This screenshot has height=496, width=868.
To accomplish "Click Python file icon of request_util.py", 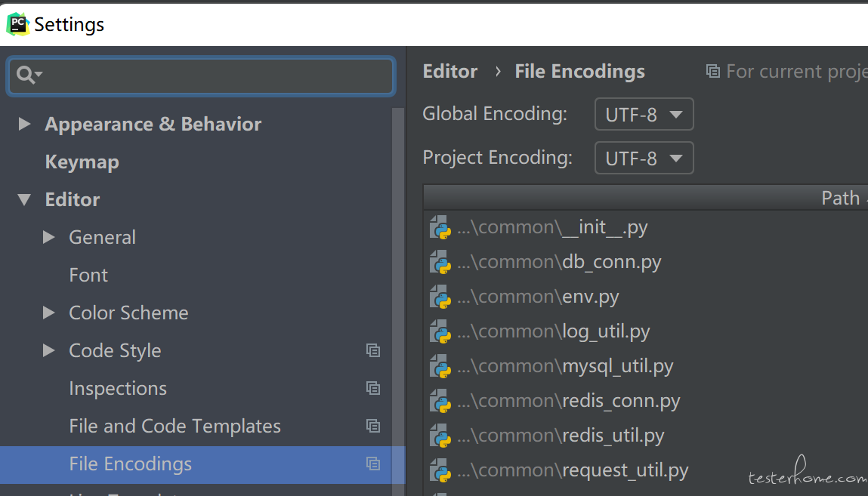I will pos(440,471).
